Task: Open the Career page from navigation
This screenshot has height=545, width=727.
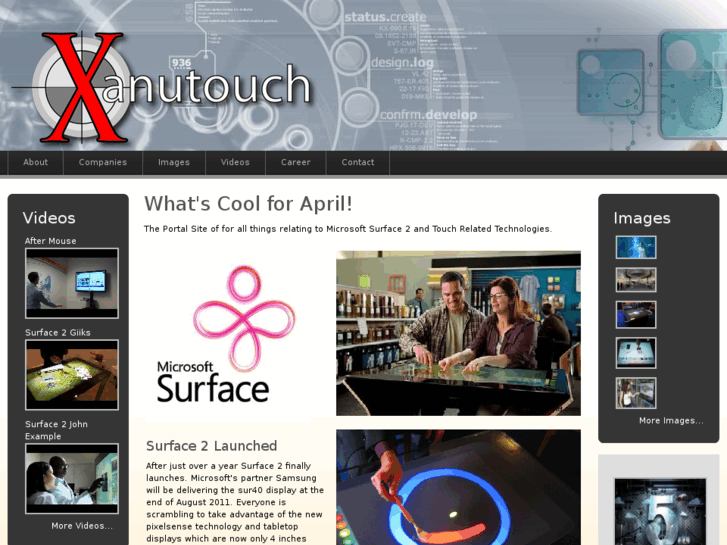Action: 295,162
